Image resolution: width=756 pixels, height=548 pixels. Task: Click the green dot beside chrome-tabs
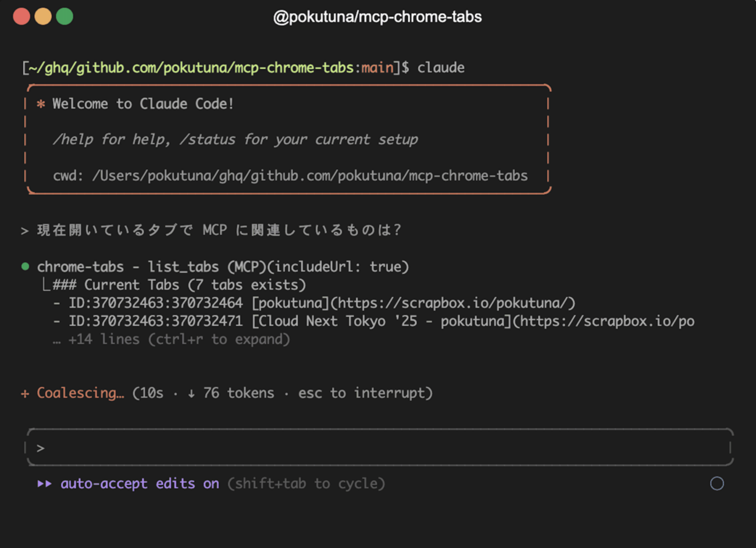pyautogui.click(x=25, y=266)
